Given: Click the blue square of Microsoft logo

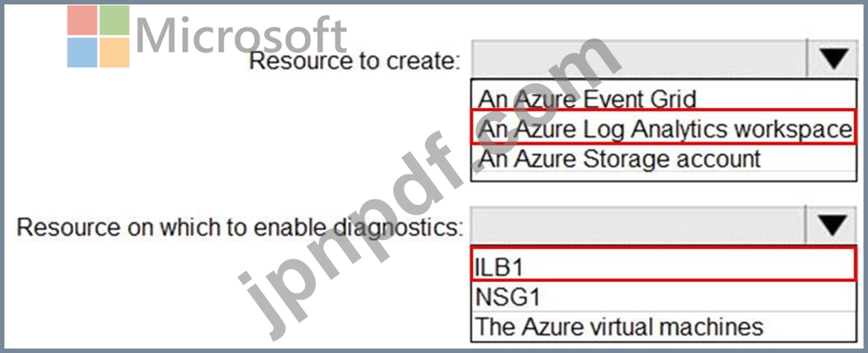Looking at the screenshot, I should [82, 53].
